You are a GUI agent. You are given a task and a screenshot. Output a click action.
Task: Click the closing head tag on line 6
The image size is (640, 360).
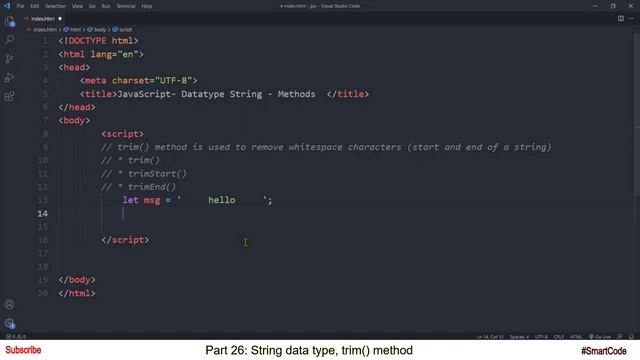77,107
